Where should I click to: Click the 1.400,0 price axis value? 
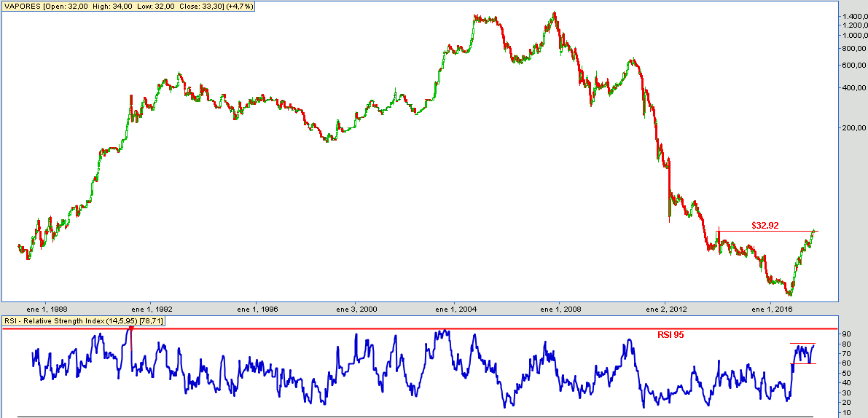(x=854, y=17)
